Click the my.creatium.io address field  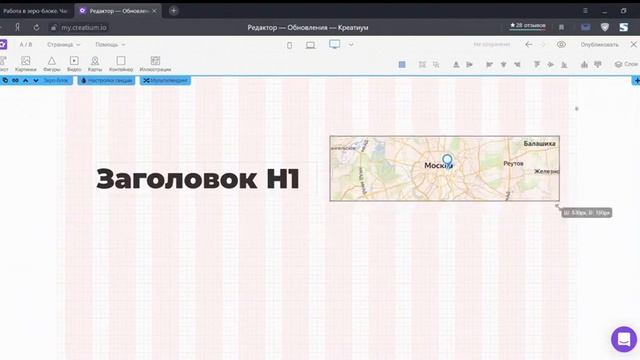[78, 27]
